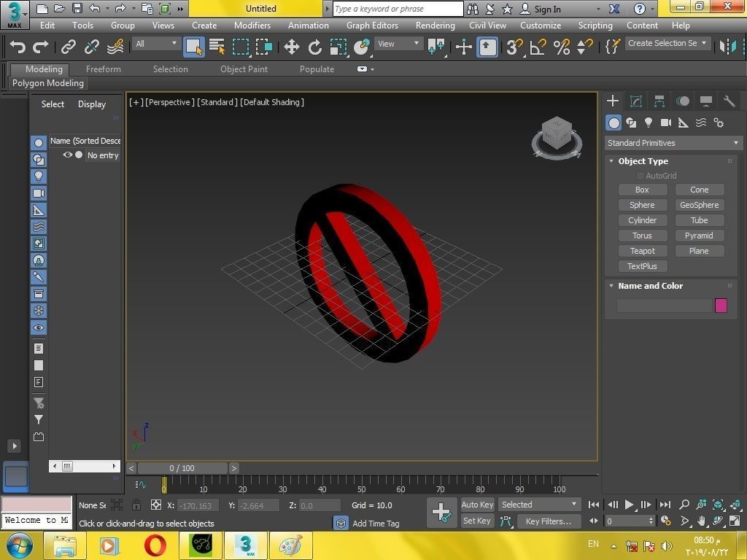Toggle Select and Manipulate tool

click(x=463, y=47)
